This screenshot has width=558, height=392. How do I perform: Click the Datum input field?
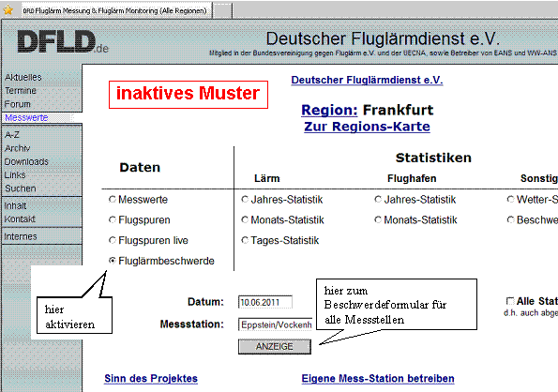tap(265, 302)
